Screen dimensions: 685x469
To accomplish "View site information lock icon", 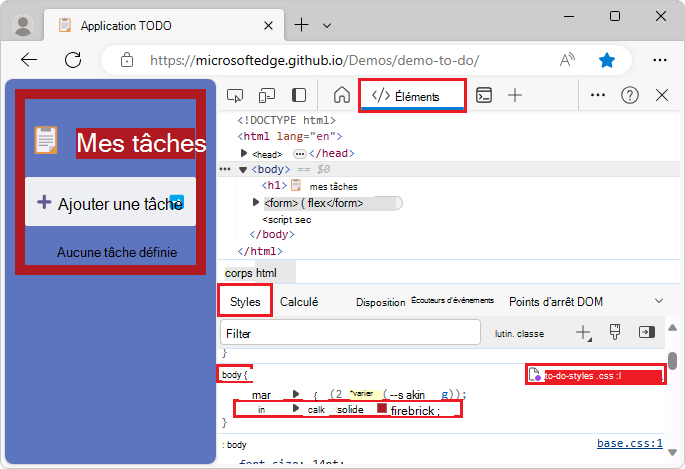I will pos(127,60).
